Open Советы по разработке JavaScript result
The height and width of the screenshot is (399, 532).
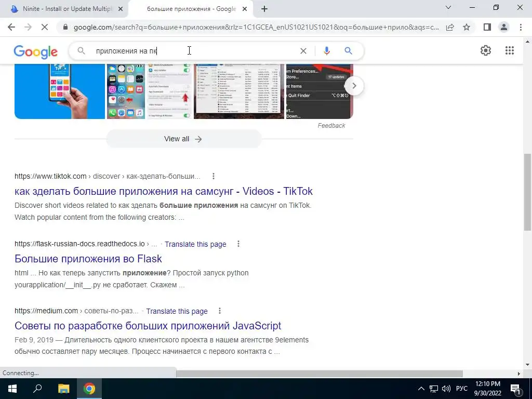point(148,326)
